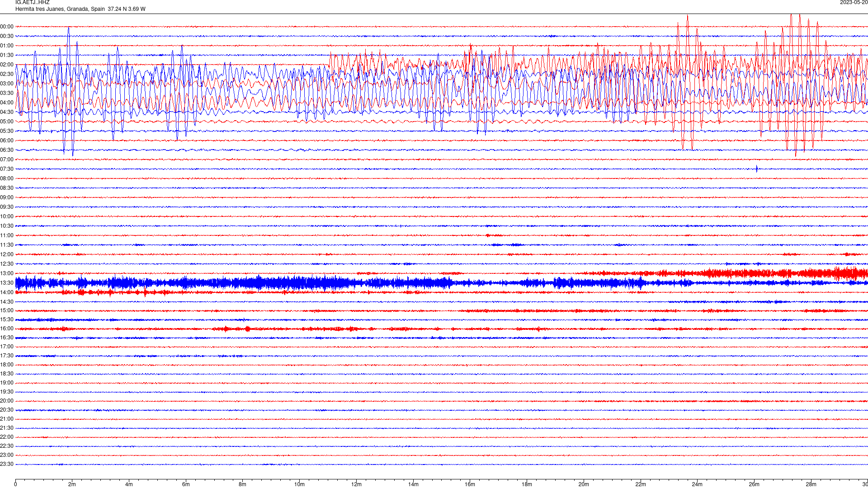Select the 16:00 trace time label

pos(7,328)
